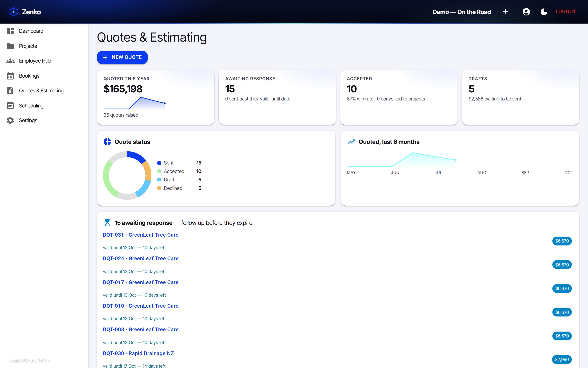Click the Projects folder icon
This screenshot has width=588, height=368.
click(x=10, y=46)
